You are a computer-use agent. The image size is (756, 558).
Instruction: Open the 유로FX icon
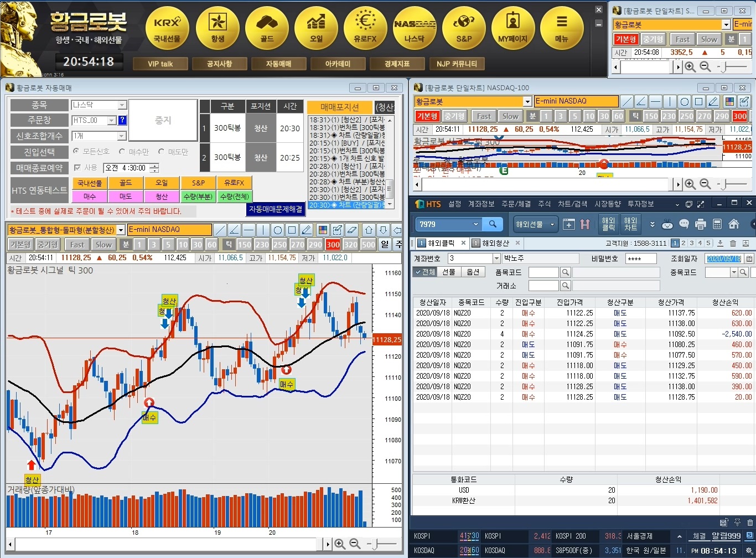(365, 28)
